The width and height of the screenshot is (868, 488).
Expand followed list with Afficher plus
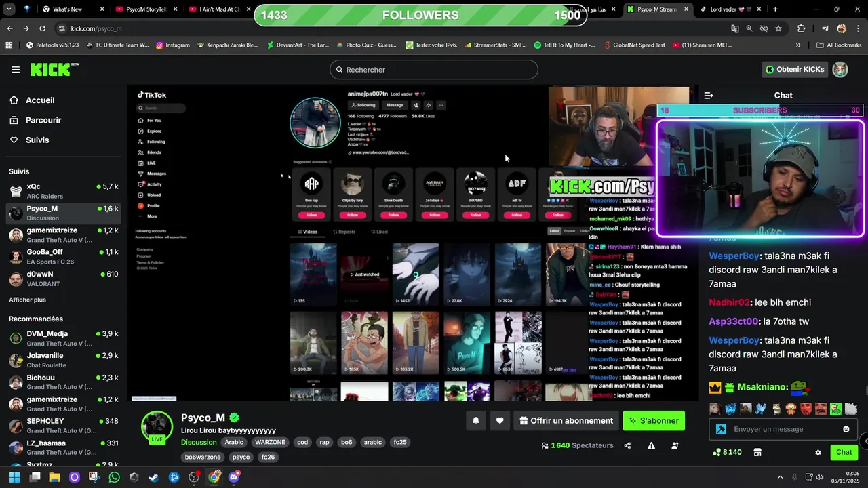click(27, 300)
